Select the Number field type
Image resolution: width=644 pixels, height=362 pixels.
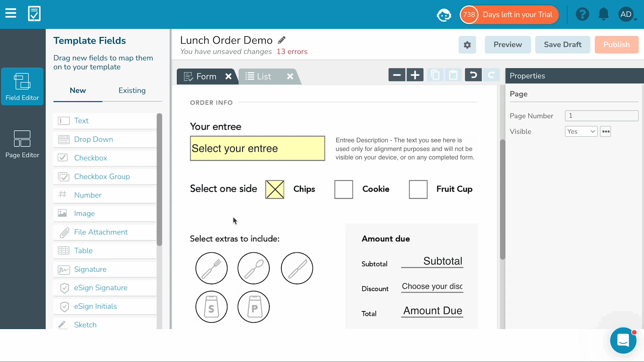point(105,195)
